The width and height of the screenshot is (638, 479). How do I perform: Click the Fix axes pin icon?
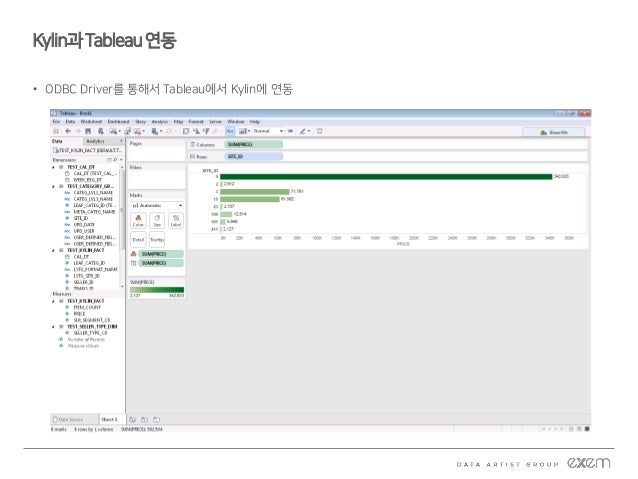coord(290,131)
